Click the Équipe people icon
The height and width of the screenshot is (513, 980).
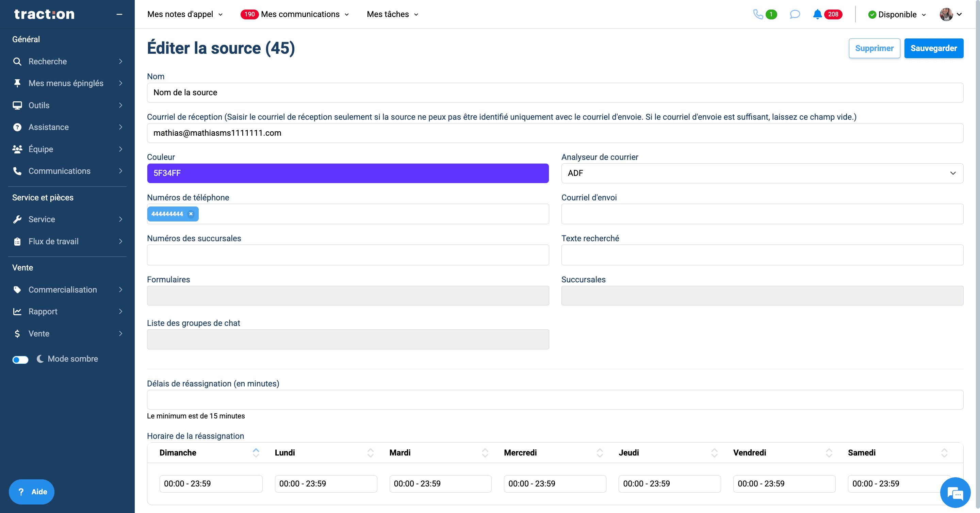point(17,149)
